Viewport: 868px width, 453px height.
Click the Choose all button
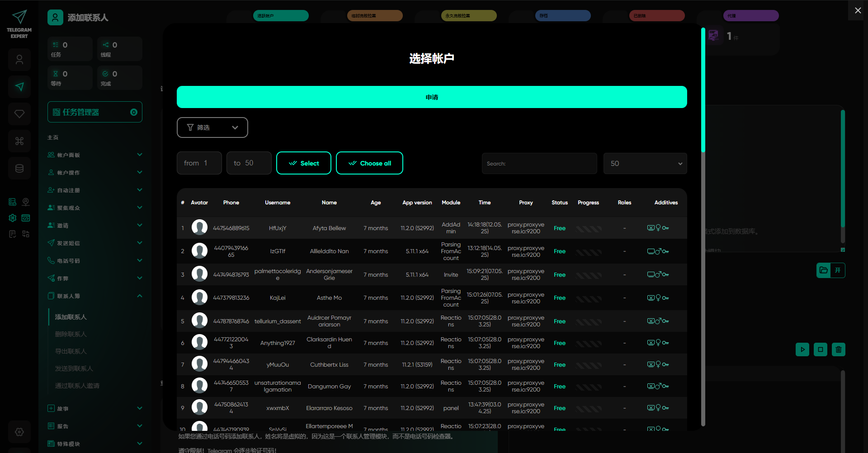click(x=369, y=163)
